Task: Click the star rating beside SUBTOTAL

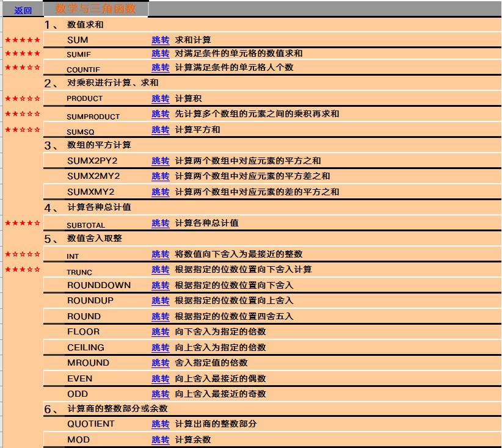Action: click(x=23, y=223)
